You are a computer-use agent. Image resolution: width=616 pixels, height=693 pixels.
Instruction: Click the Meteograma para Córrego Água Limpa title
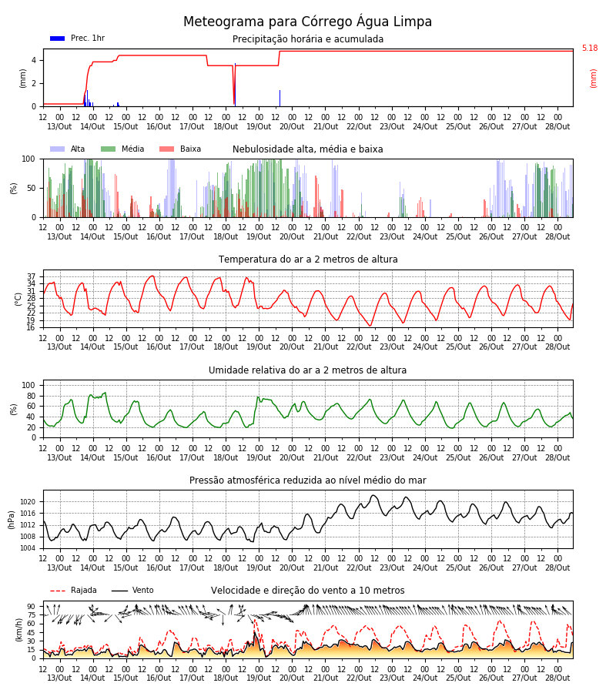point(307,22)
